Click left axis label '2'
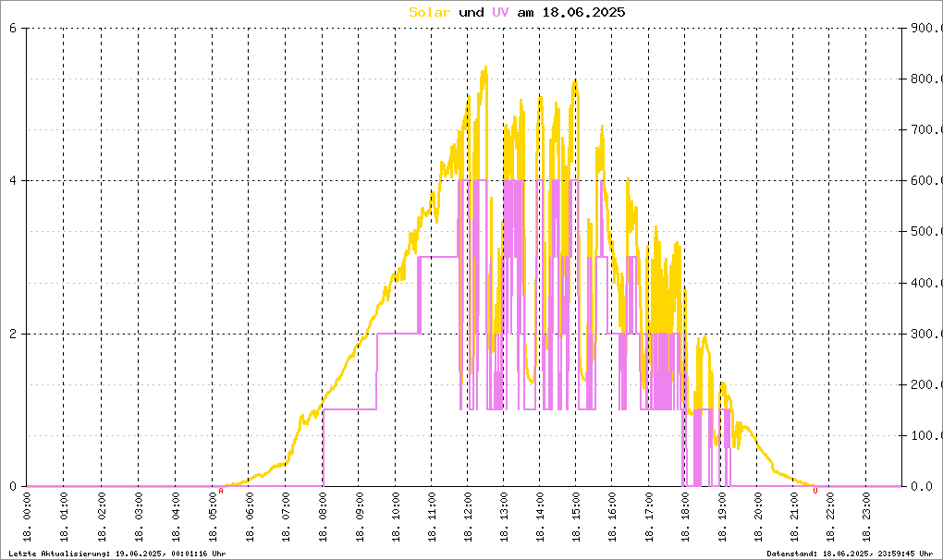Image resolution: width=943 pixels, height=560 pixels. [13, 335]
